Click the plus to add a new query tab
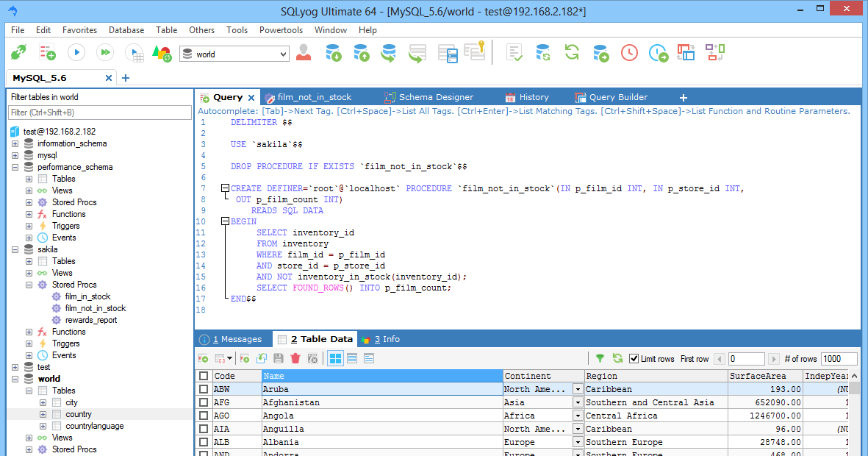Image resolution: width=868 pixels, height=456 pixels. [x=683, y=96]
